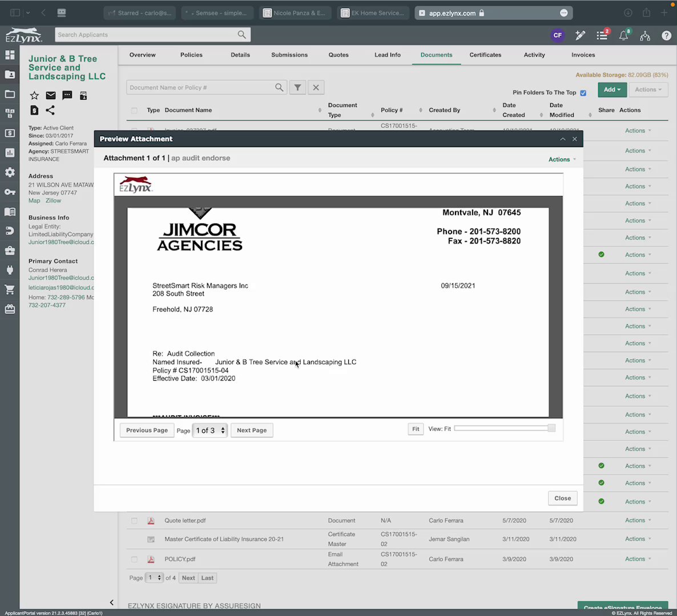Viewport: 677px width, 616px height.
Task: Open documents list page number dropdown
Action: pos(154,578)
